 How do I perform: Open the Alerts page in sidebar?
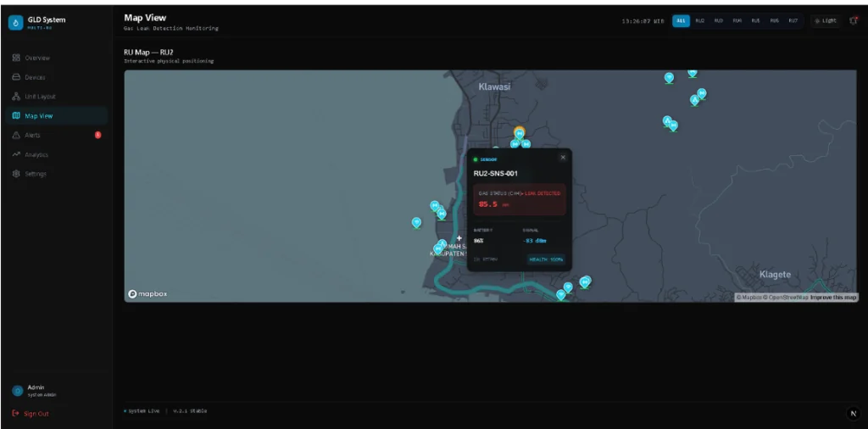point(55,135)
